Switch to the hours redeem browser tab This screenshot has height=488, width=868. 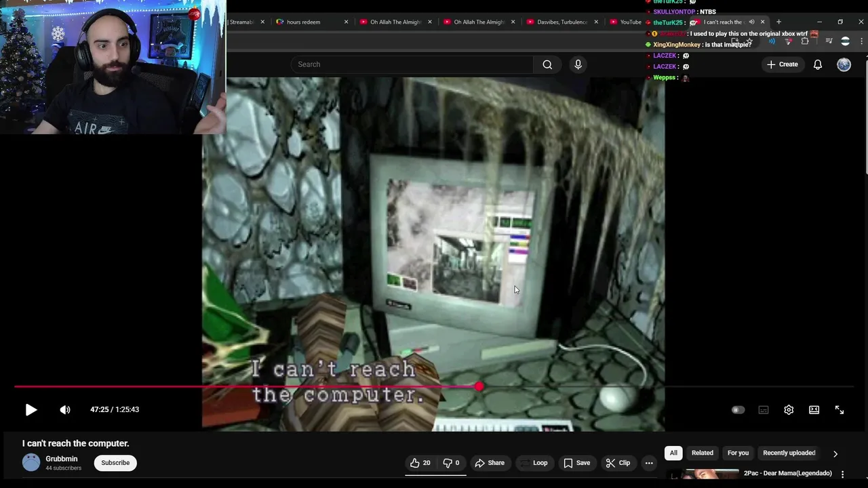303,22
